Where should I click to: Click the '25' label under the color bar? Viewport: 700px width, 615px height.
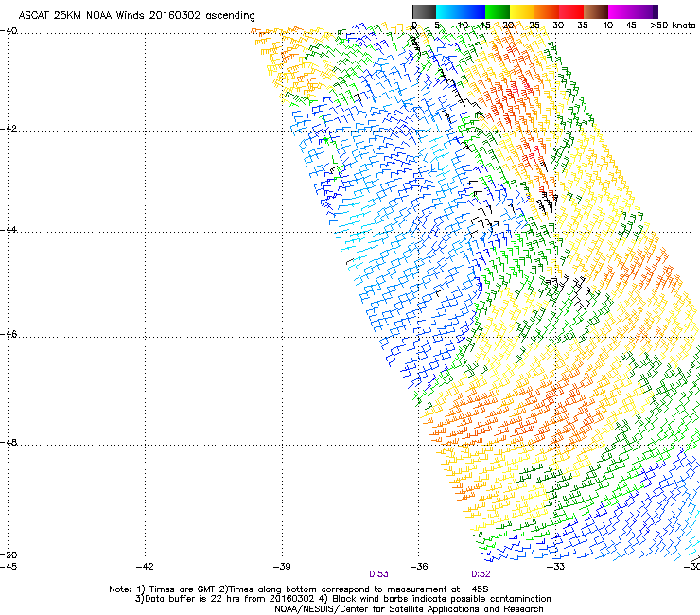click(x=534, y=26)
